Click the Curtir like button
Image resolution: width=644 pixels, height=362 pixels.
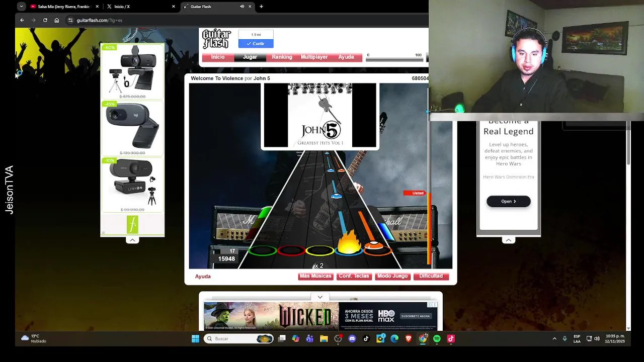[x=256, y=44]
